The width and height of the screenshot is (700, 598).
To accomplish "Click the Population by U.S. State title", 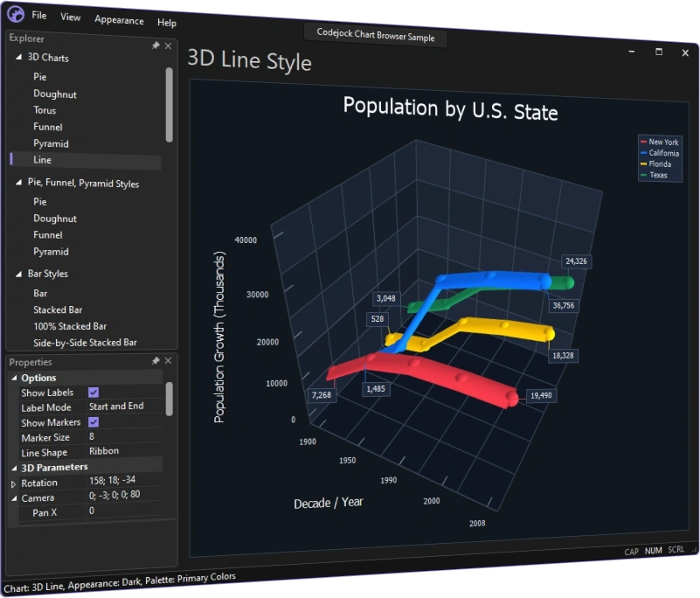I will (450, 108).
